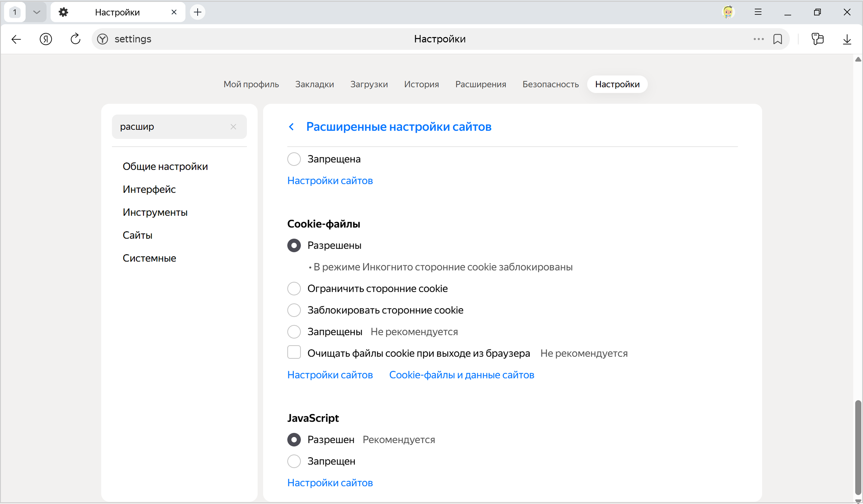863x504 pixels.
Task: Select 'Ограничить сторонние cookie' radio option
Action: click(x=294, y=289)
